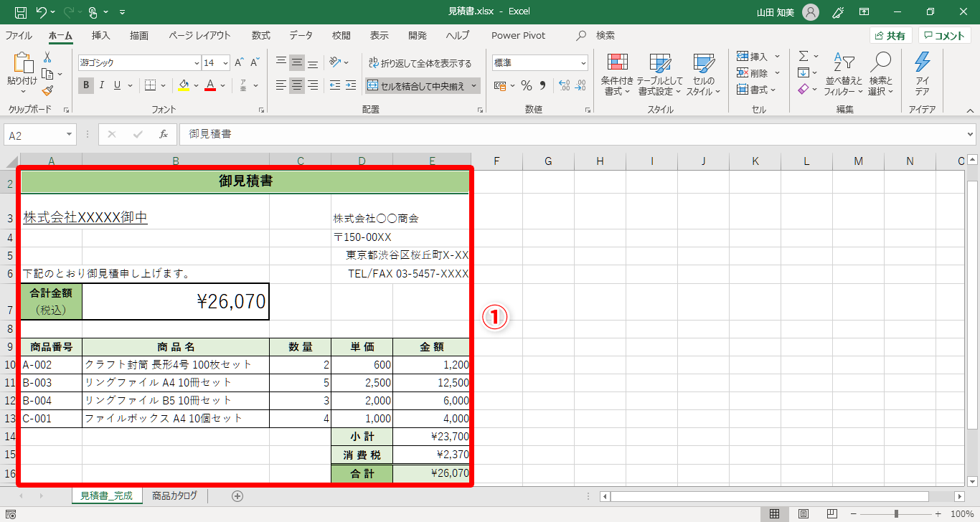Toggle center horizontal alignment
This screenshot has width=980, height=522.
click(297, 85)
